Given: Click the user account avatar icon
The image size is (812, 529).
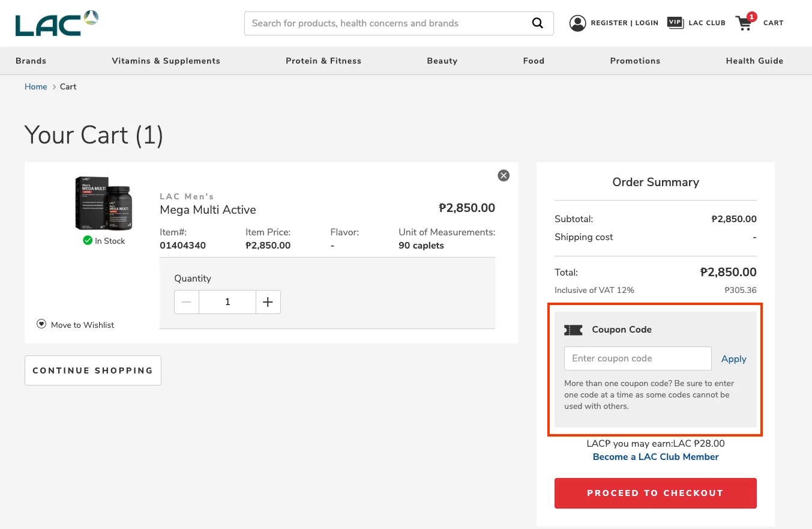Looking at the screenshot, I should [577, 23].
